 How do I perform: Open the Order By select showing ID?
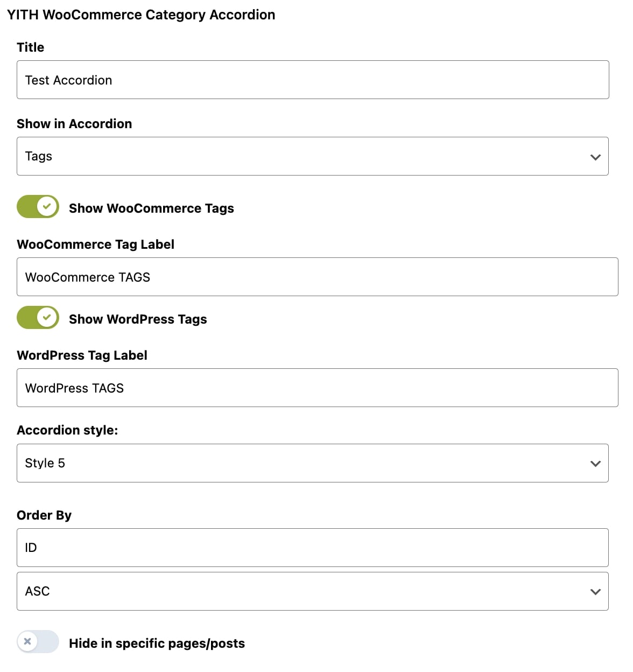(x=312, y=548)
